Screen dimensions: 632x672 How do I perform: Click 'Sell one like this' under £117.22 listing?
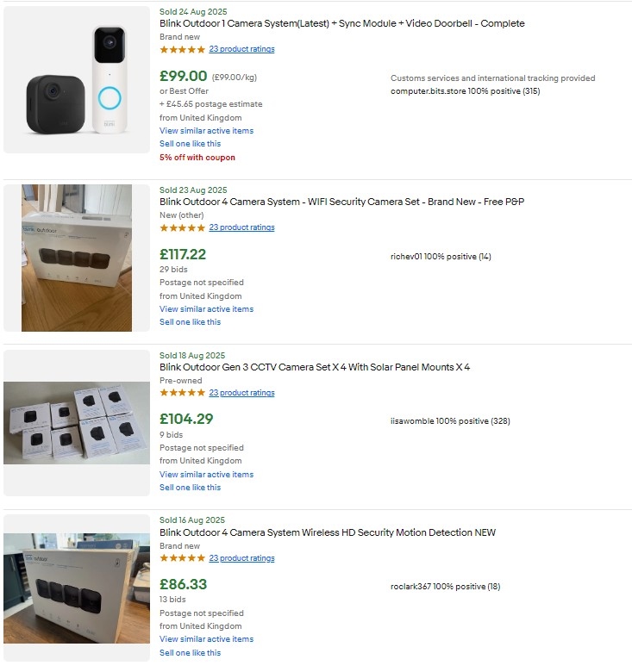point(190,322)
